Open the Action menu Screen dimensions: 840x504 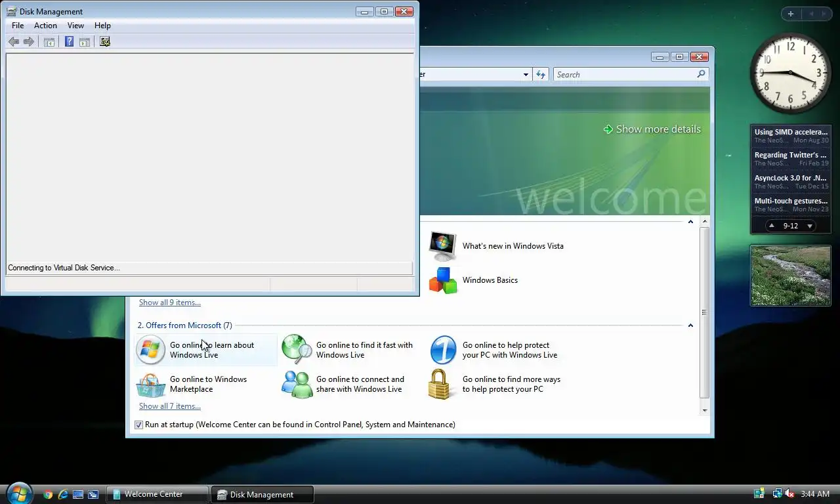45,26
